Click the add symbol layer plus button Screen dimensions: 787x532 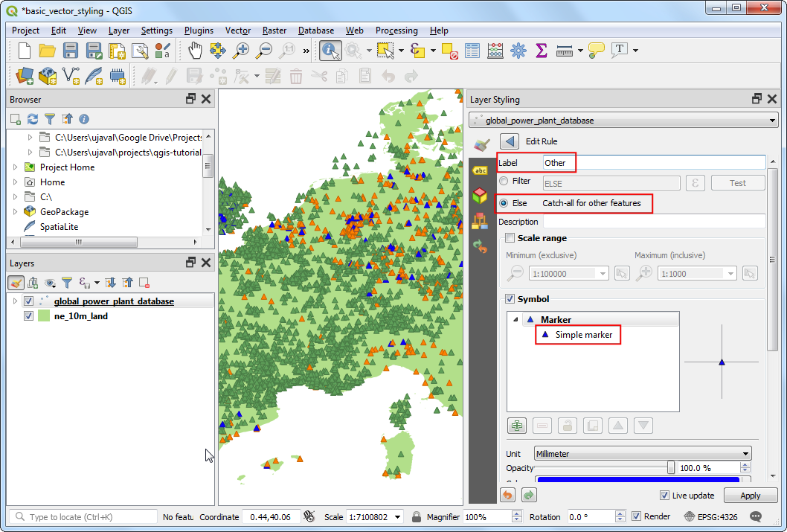[x=517, y=426]
